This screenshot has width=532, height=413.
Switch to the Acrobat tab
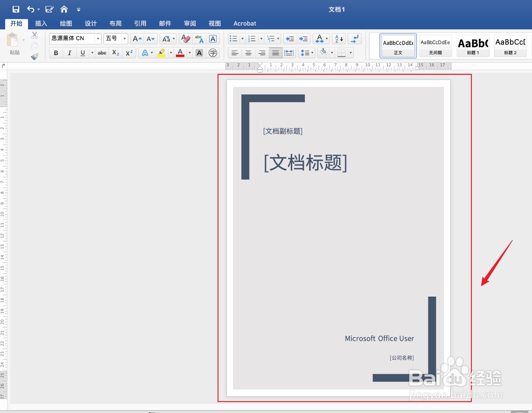click(245, 23)
